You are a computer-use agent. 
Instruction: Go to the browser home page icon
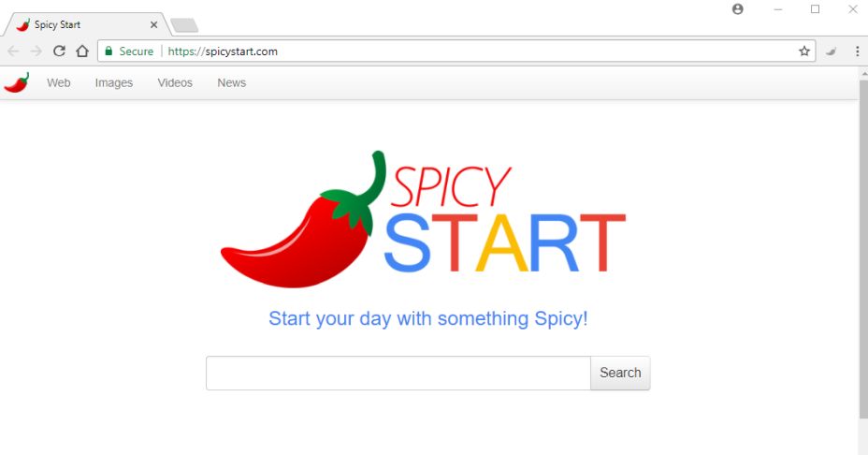coord(82,51)
